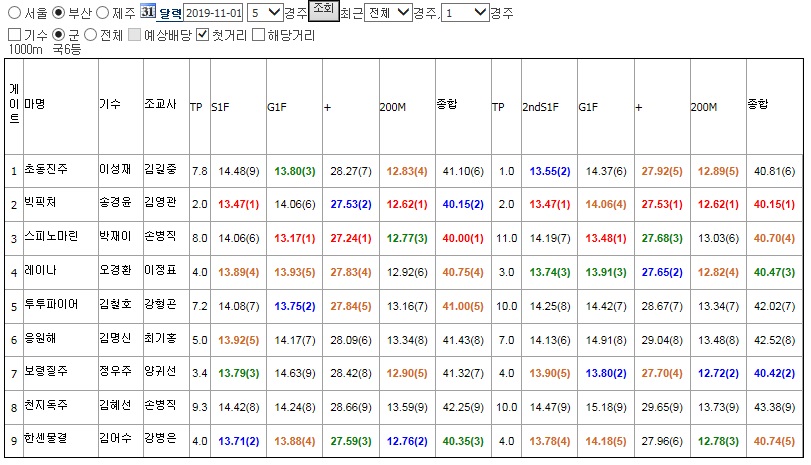Click the 달력 link
Viewport: 811px width, 465px height.
(170, 13)
